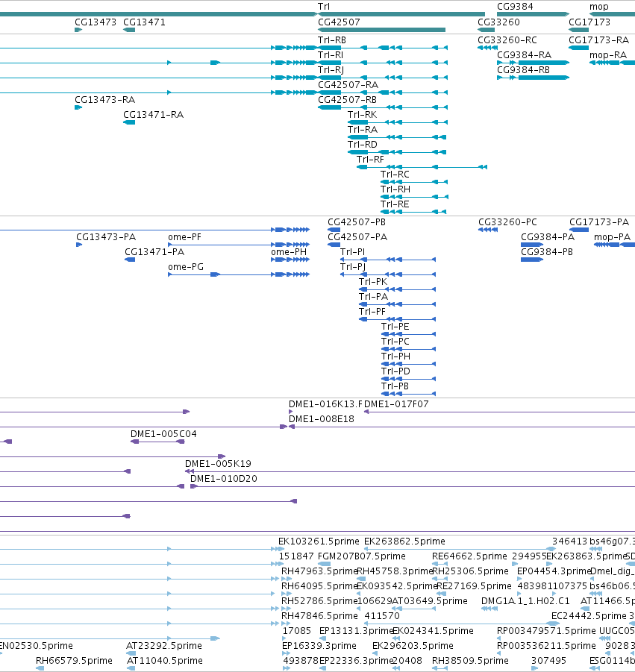Click EST FGM207B07.5prime label
635x672 pixels.
pos(362,556)
